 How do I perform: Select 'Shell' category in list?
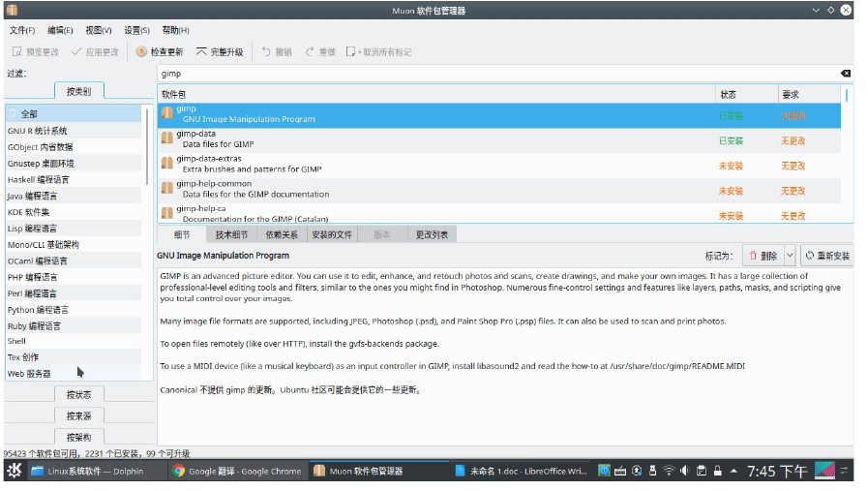[x=74, y=341]
